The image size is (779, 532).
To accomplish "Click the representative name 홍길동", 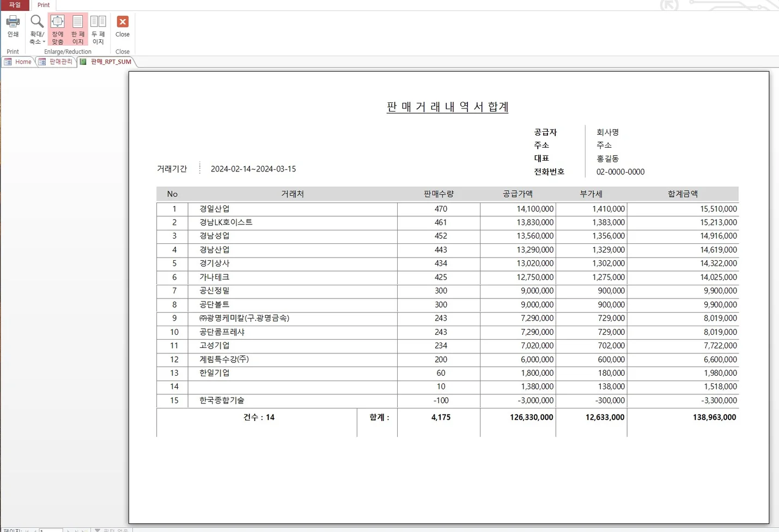I will (607, 158).
